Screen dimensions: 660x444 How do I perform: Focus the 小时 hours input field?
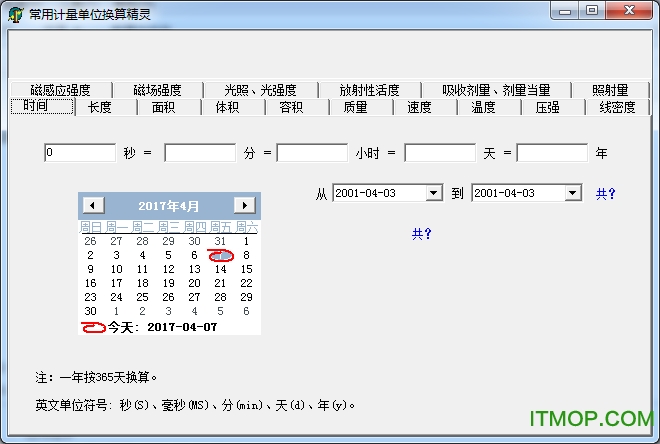pos(312,152)
